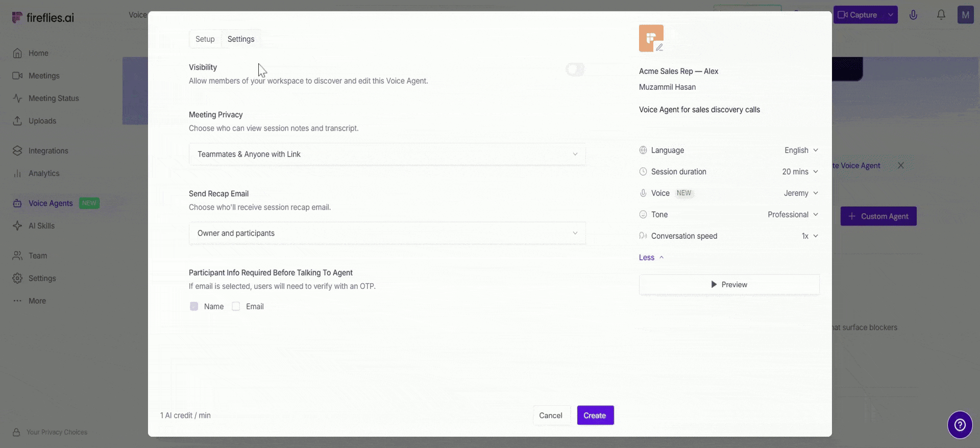Change Conversation speed from 1x
This screenshot has width=980, height=448.
pyautogui.click(x=810, y=236)
